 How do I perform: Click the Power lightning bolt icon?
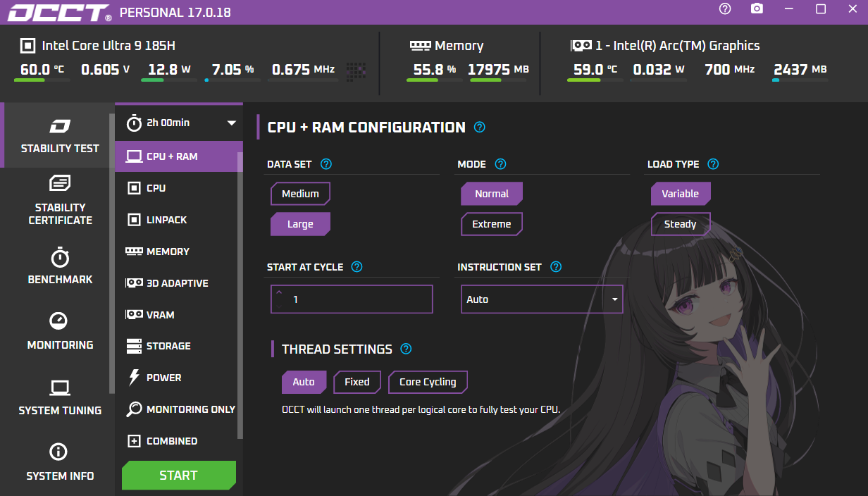tap(134, 378)
